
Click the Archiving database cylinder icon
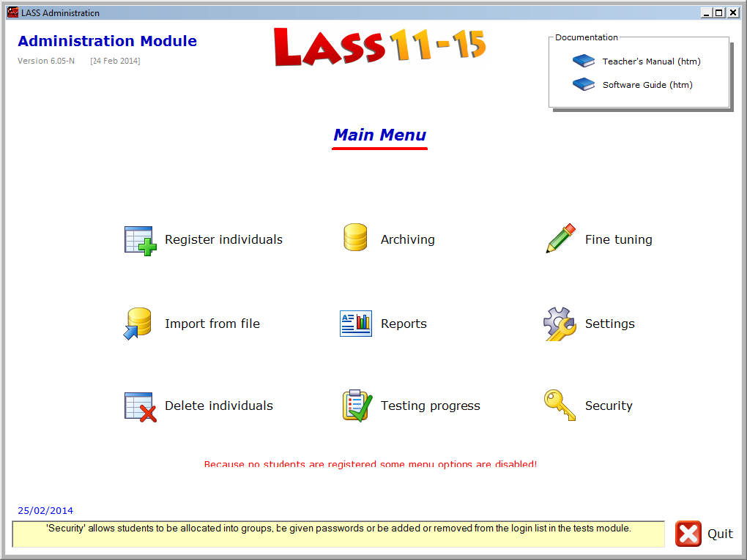coord(355,237)
